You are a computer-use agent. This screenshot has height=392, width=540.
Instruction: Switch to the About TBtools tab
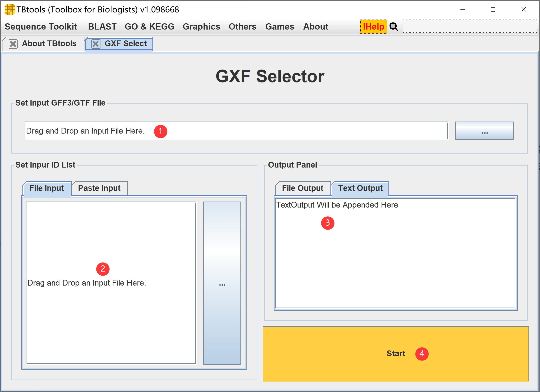pyautogui.click(x=49, y=44)
